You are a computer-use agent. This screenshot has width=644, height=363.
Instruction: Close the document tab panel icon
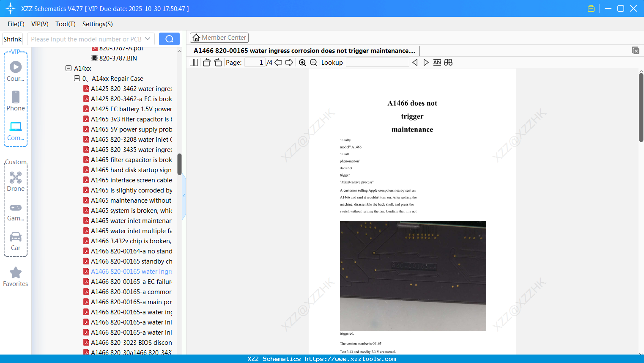pyautogui.click(x=636, y=50)
